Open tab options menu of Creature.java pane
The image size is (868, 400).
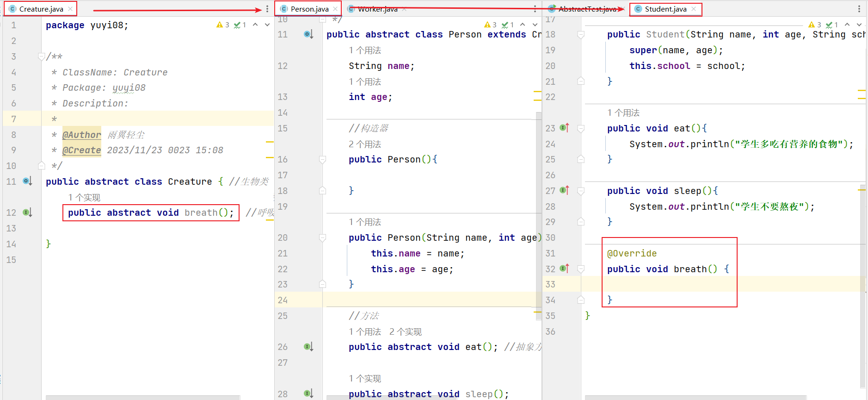tap(267, 9)
